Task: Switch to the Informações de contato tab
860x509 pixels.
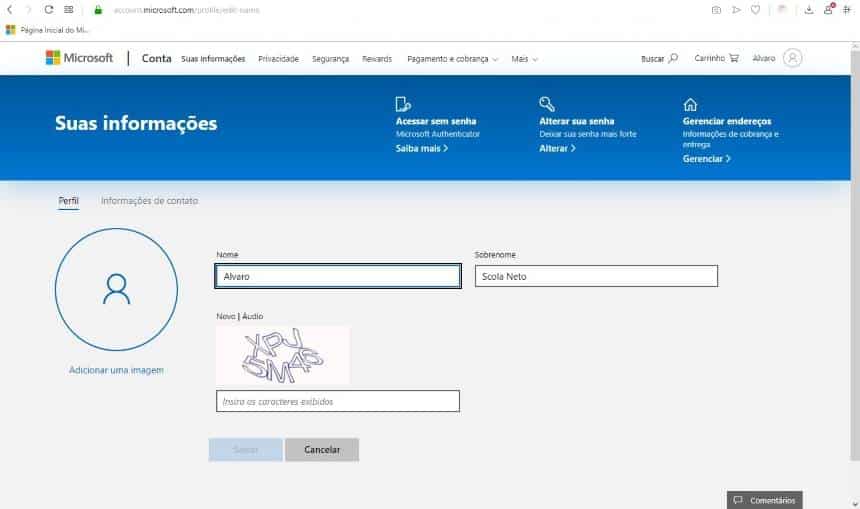Action: (149, 201)
